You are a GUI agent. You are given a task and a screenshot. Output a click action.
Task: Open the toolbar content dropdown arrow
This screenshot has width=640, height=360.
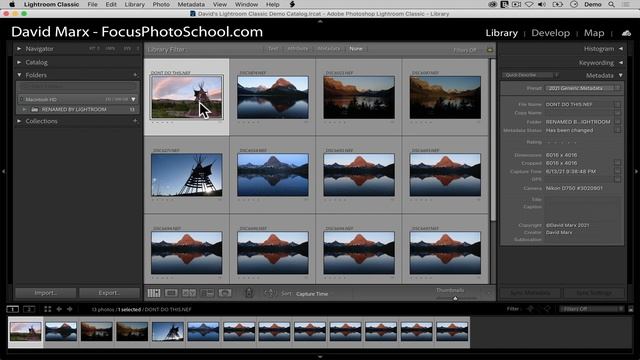click(489, 293)
